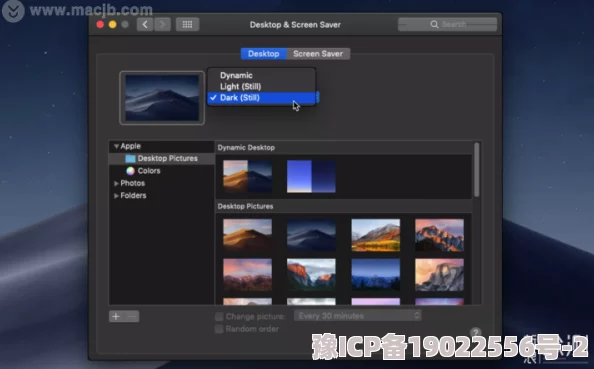594x369 pixels.
Task: Click the Dynamic Desktop section header
Action: 246,148
